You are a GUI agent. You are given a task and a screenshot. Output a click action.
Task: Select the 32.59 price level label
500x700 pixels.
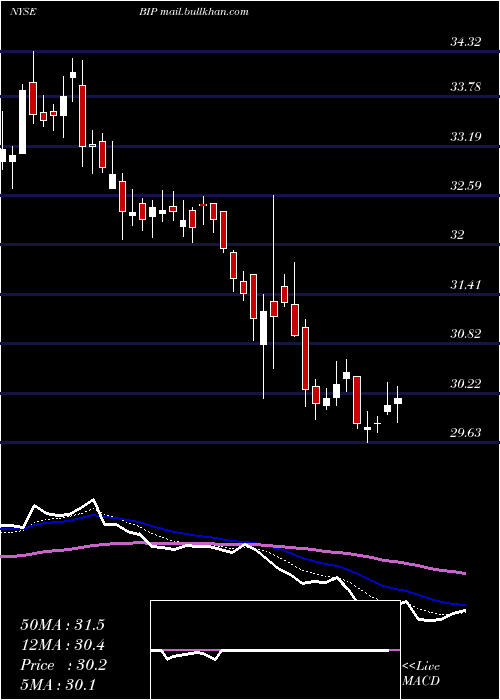click(x=466, y=185)
